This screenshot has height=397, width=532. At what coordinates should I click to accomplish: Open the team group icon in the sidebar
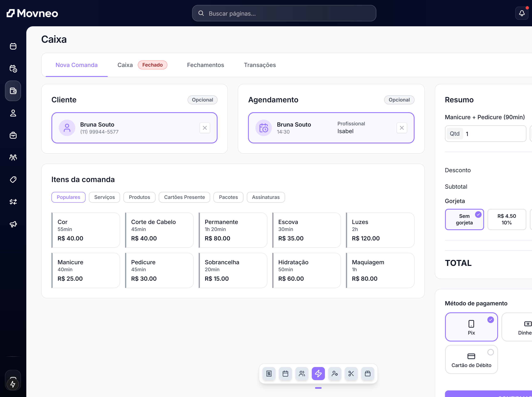pyautogui.click(x=13, y=157)
